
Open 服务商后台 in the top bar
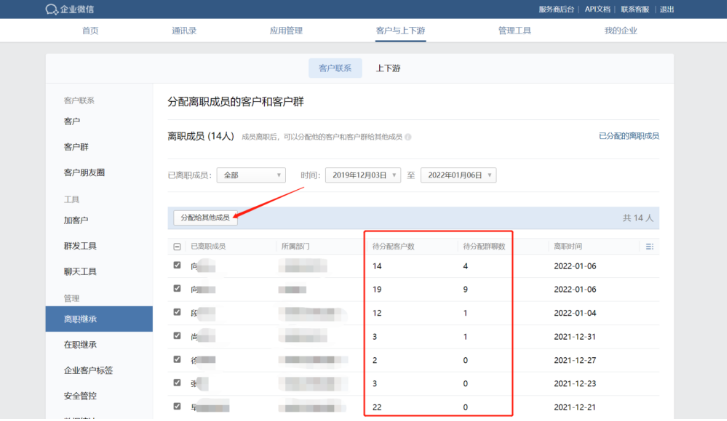[557, 9]
